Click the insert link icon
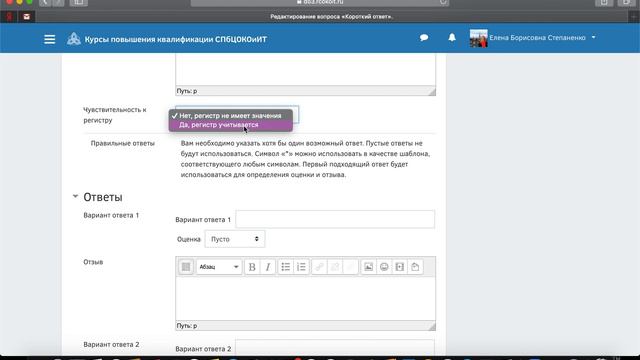This screenshot has width=640, height=360. point(319,267)
